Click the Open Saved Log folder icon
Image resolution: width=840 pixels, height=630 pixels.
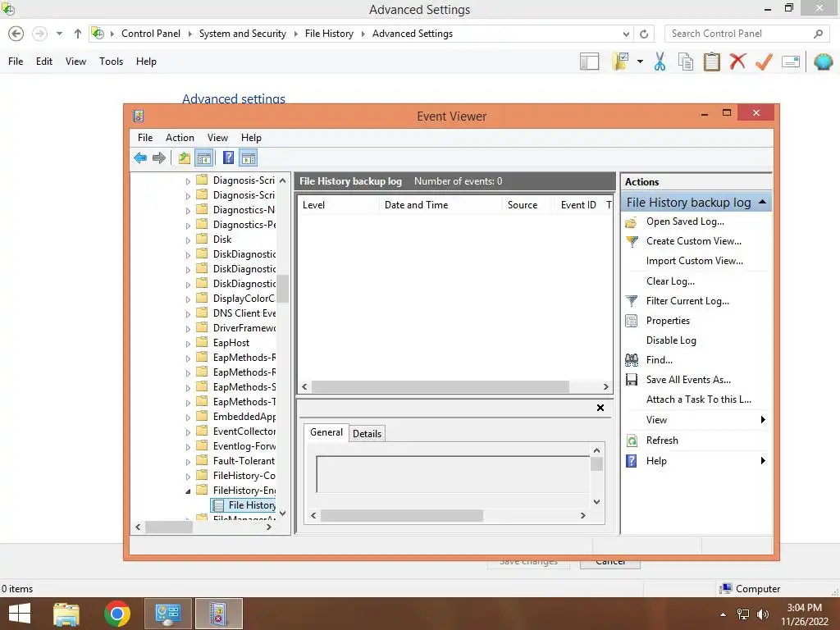click(632, 222)
